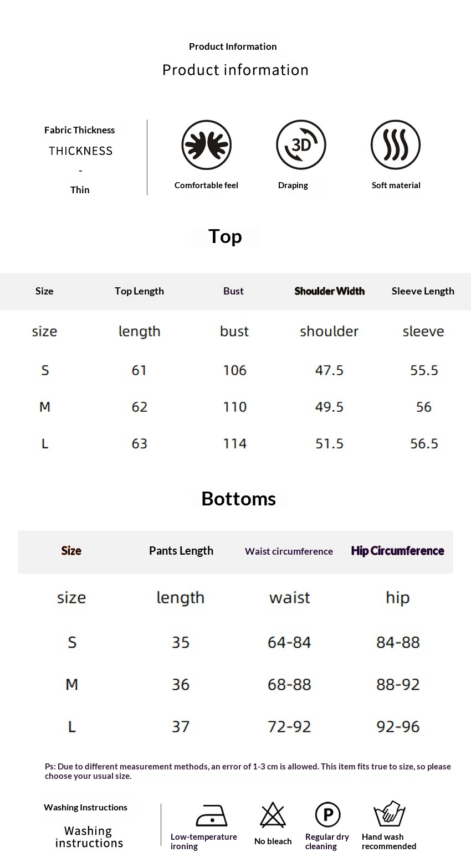This screenshot has width=471, height=868.
Task: Click the 3D Draping icon
Action: (x=301, y=145)
